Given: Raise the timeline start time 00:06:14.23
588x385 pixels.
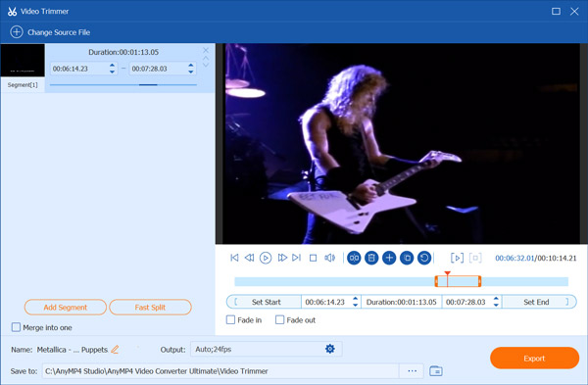Looking at the screenshot, I should coord(355,299).
